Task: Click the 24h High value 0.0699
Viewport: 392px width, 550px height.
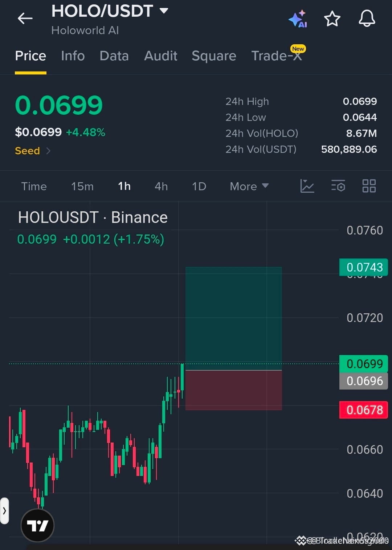Action: 360,101
